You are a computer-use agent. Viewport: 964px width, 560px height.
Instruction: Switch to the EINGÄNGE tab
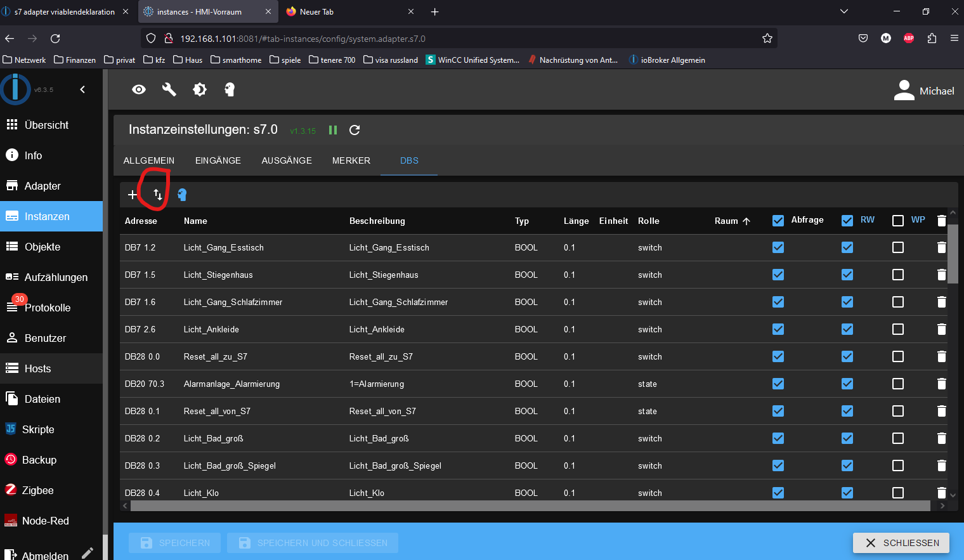pyautogui.click(x=218, y=160)
